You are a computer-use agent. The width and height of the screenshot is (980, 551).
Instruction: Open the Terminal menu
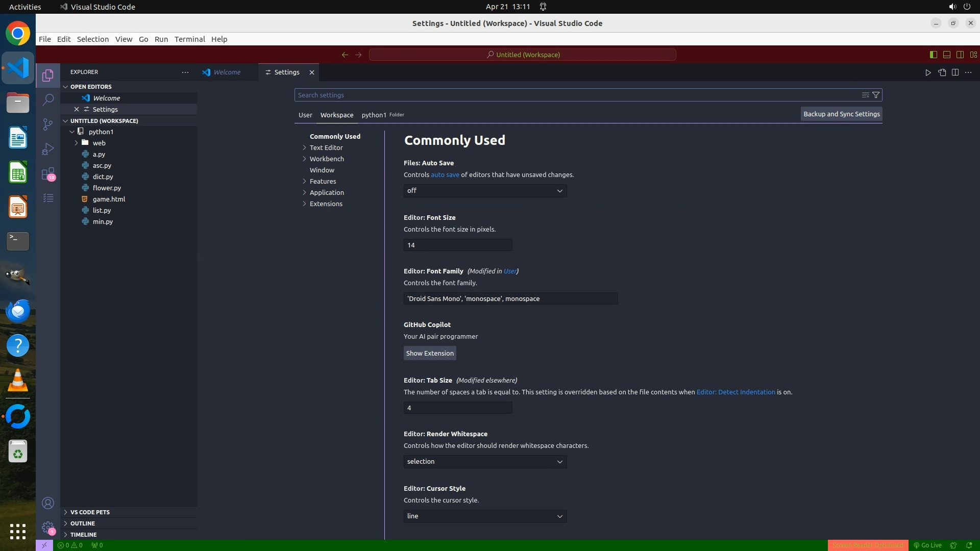(x=189, y=39)
